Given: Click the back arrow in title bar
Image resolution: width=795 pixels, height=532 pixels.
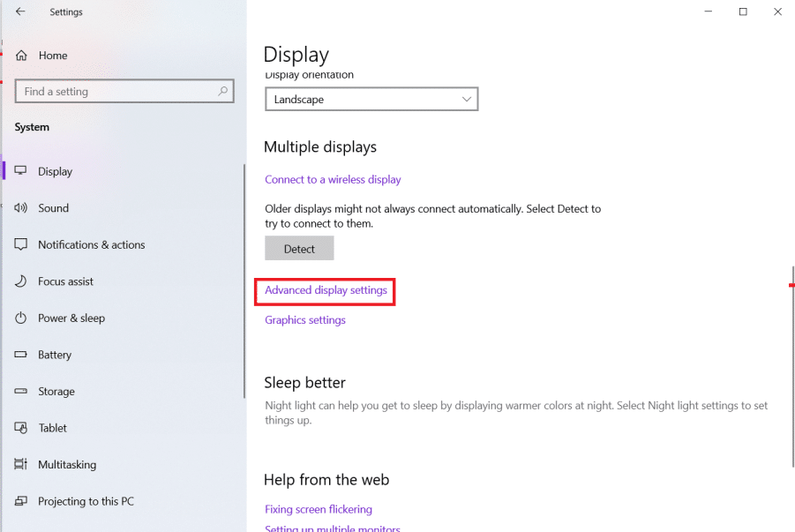Looking at the screenshot, I should pos(20,11).
